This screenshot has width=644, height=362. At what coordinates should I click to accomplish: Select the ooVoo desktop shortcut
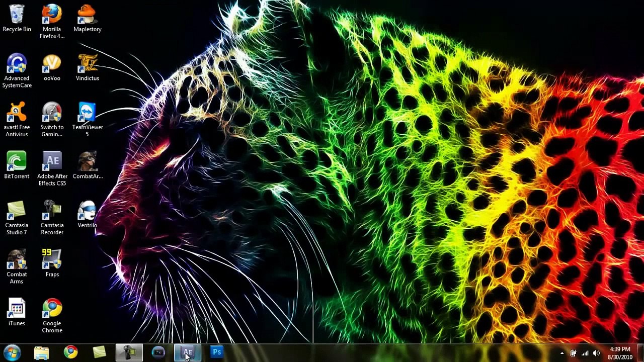(52, 67)
